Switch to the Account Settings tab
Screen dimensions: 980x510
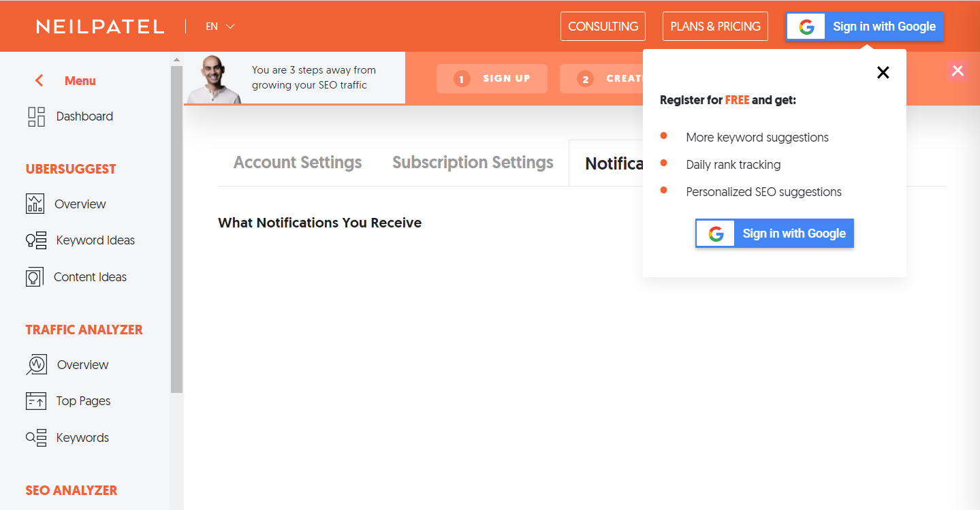(x=298, y=163)
